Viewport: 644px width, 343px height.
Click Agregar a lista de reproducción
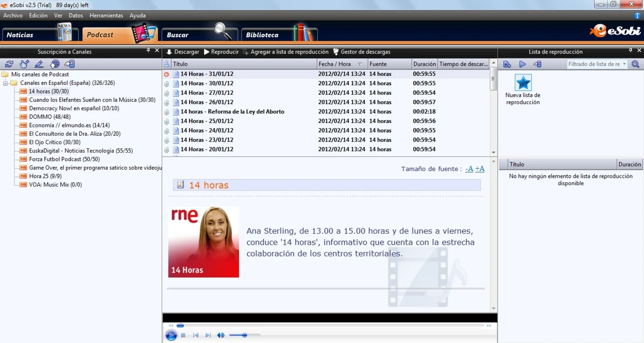pos(285,52)
